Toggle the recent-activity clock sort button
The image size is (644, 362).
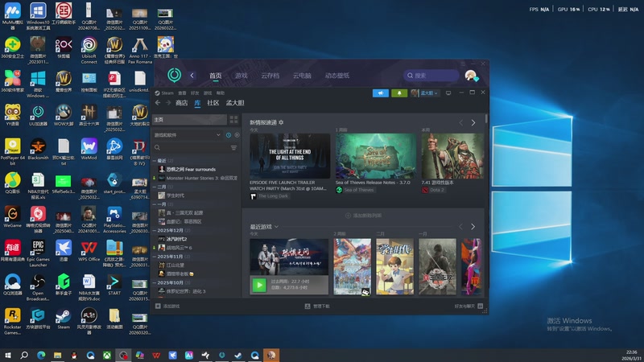[x=229, y=135]
